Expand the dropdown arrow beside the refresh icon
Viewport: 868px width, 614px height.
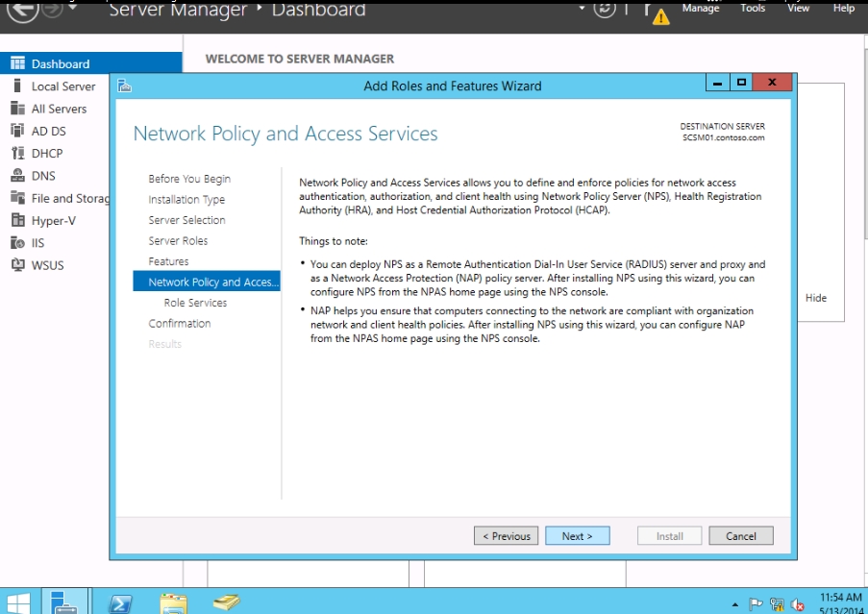point(582,9)
